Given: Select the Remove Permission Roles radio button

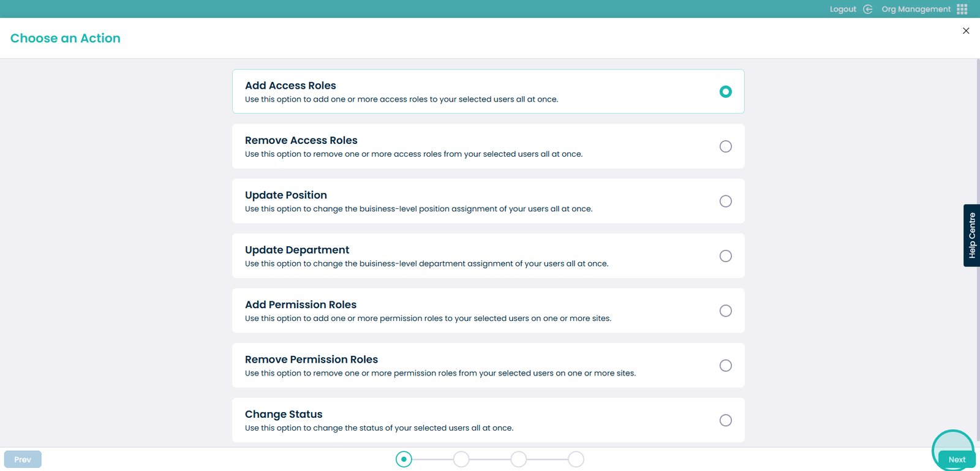Looking at the screenshot, I should point(725,366).
